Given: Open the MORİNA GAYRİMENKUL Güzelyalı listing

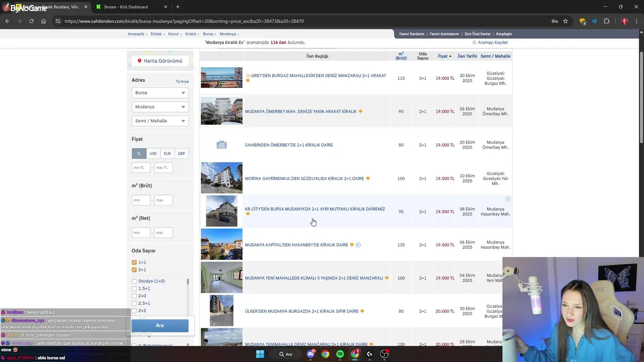Looking at the screenshot, I should 304,178.
